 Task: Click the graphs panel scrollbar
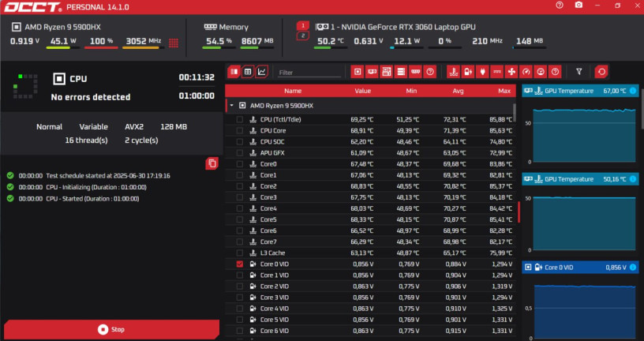click(642, 108)
